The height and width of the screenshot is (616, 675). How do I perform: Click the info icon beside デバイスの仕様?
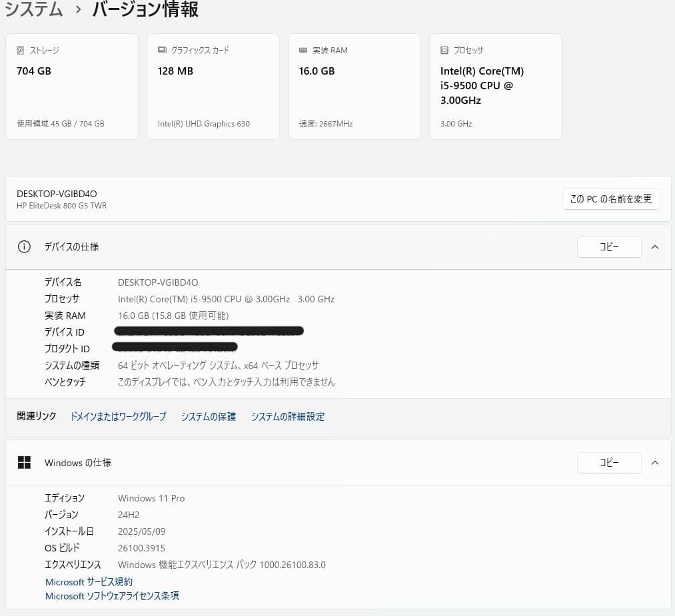coord(24,246)
